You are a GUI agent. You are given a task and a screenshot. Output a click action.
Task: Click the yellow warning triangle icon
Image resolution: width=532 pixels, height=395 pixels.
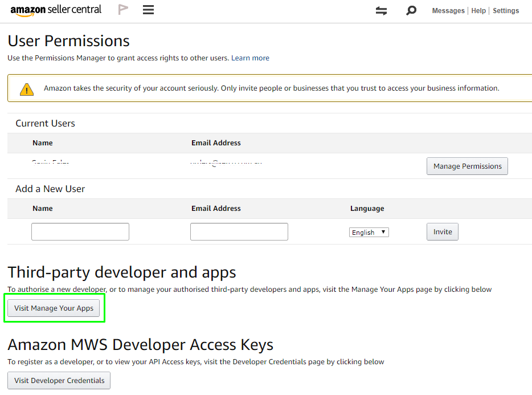click(27, 89)
